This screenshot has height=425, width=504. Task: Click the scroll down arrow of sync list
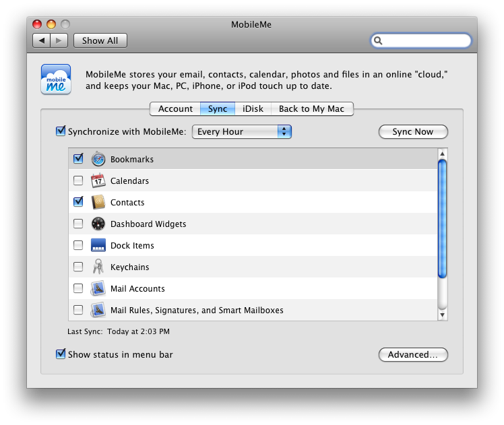(442, 315)
